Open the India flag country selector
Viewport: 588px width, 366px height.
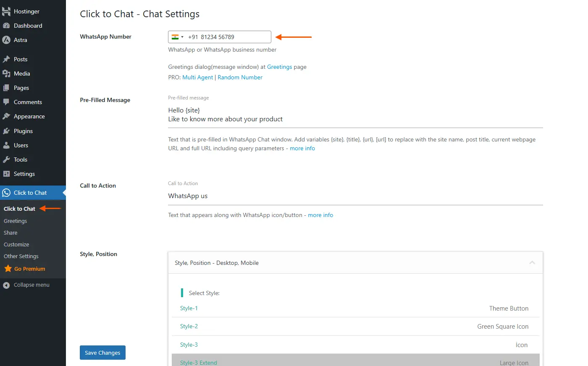[x=178, y=37]
